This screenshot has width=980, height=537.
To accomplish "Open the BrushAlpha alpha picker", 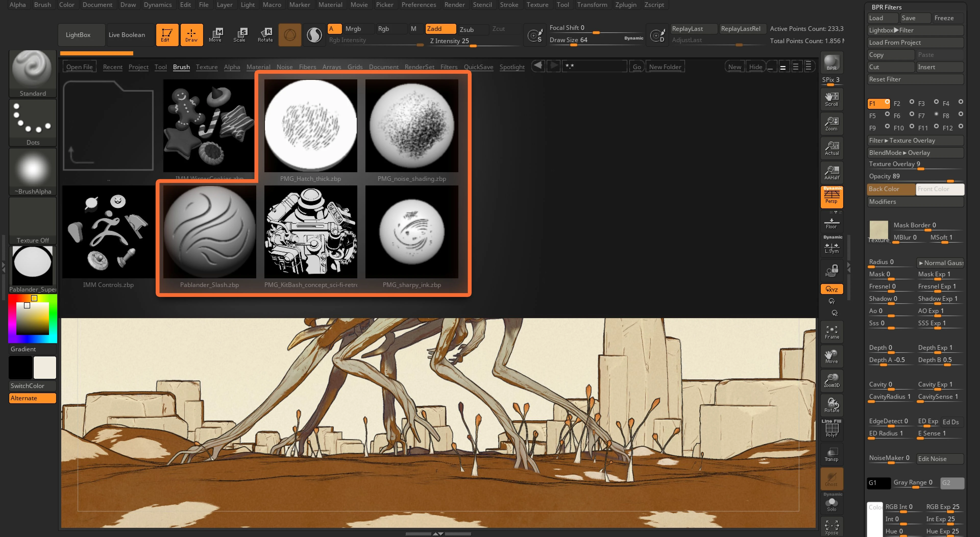I will (x=33, y=172).
